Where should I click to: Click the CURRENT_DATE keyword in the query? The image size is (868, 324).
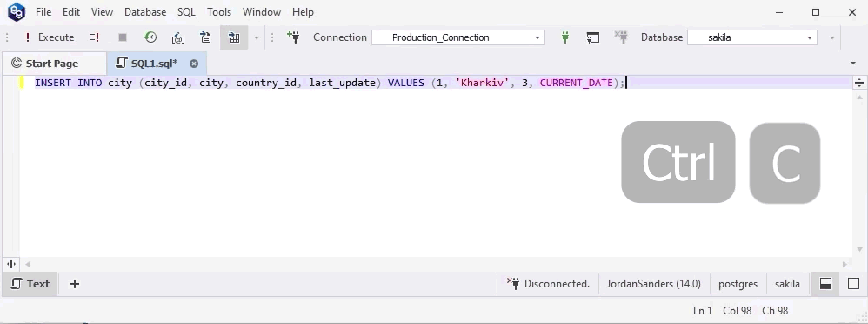tap(577, 83)
